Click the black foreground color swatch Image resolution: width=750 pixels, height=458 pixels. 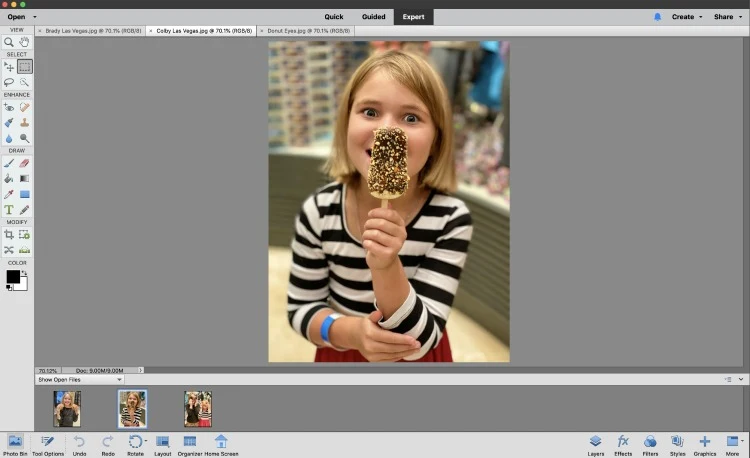(x=13, y=276)
